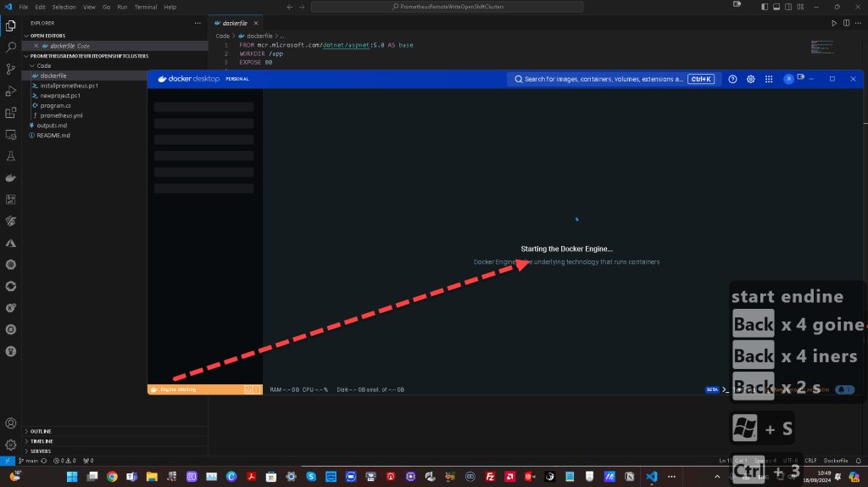Click Windows Start button on taskbar
Image resolution: width=868 pixels, height=487 pixels.
[x=72, y=477]
